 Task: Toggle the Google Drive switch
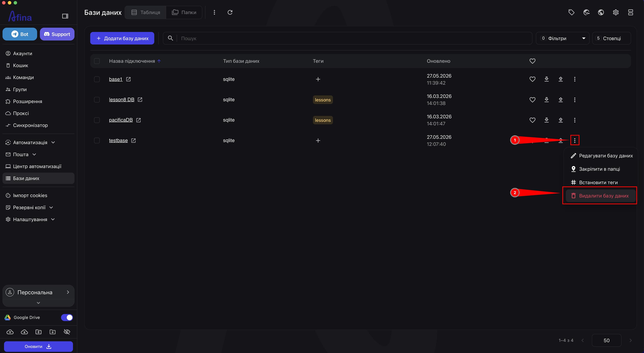(x=67, y=317)
